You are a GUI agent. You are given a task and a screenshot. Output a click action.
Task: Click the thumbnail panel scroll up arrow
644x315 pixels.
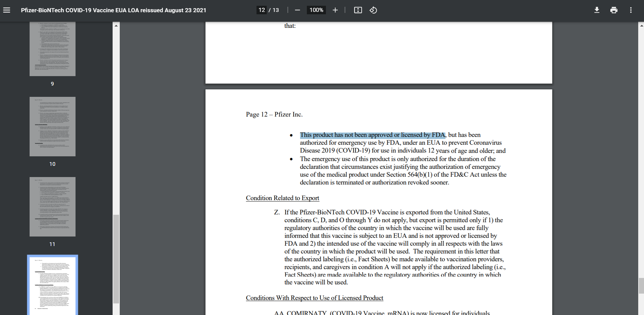[x=116, y=25]
